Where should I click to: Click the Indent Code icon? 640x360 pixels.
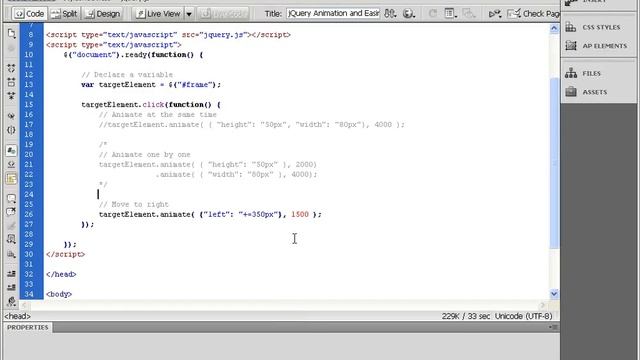[x=11, y=273]
